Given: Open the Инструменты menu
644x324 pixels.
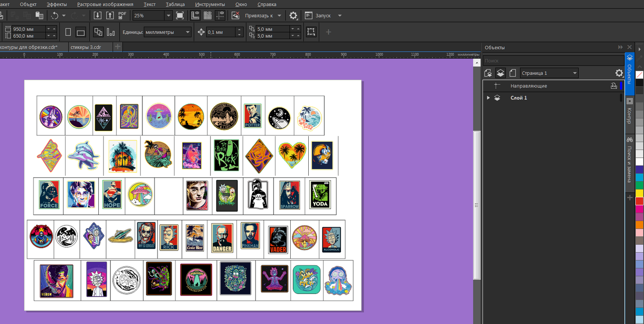Looking at the screenshot, I should point(210,4).
